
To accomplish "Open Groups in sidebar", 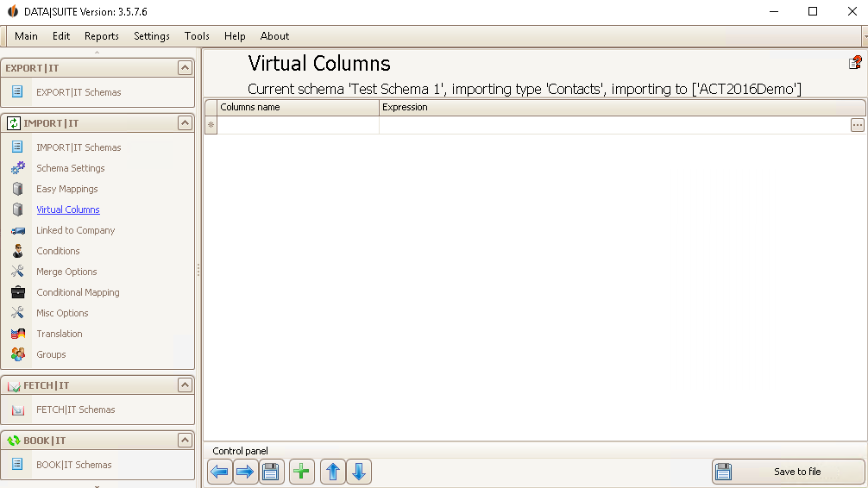I will click(x=51, y=354).
